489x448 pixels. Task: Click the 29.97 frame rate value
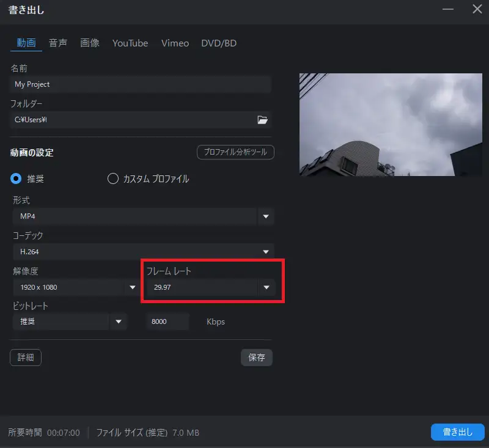(x=162, y=287)
